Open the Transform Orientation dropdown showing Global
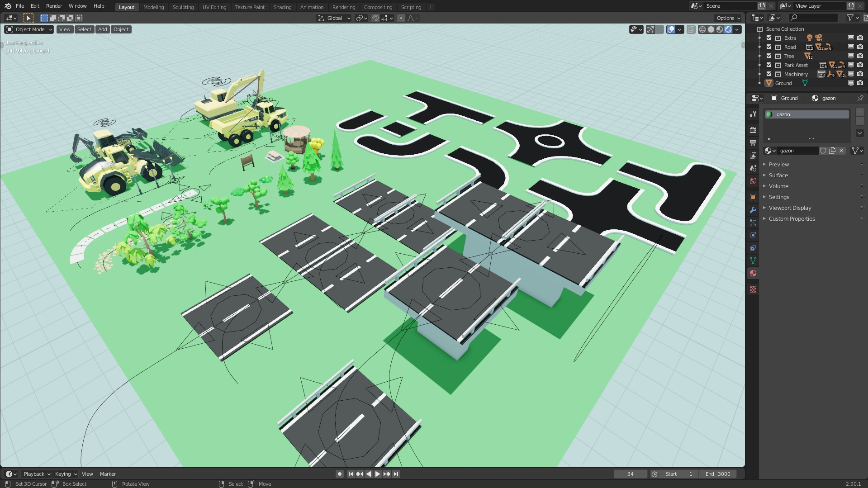 (334, 18)
